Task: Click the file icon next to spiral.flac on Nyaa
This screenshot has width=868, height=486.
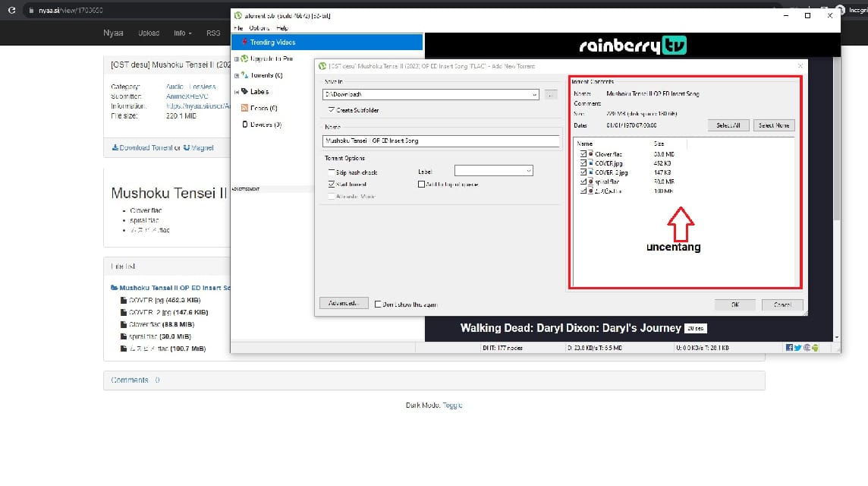Action: [124, 336]
